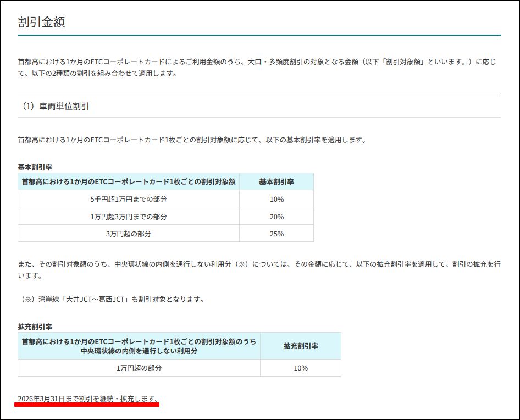Select the 5千円超1万円までの部分 cell
Viewport: 520px width, 420px height.
[x=129, y=199]
